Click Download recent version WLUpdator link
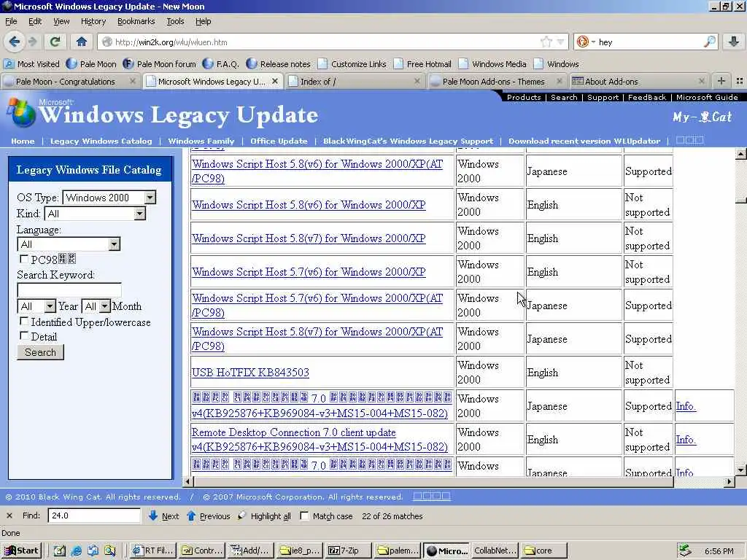Screen dimensions: 747x560 (584, 141)
